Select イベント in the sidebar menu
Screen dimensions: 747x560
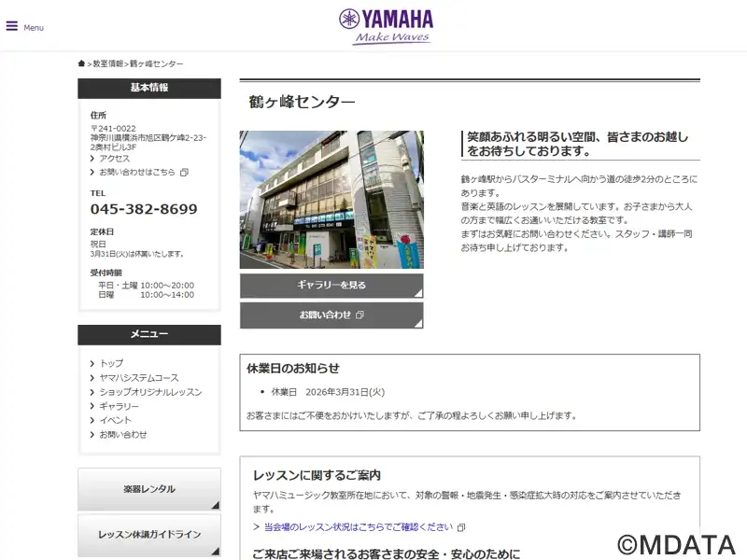click(115, 421)
